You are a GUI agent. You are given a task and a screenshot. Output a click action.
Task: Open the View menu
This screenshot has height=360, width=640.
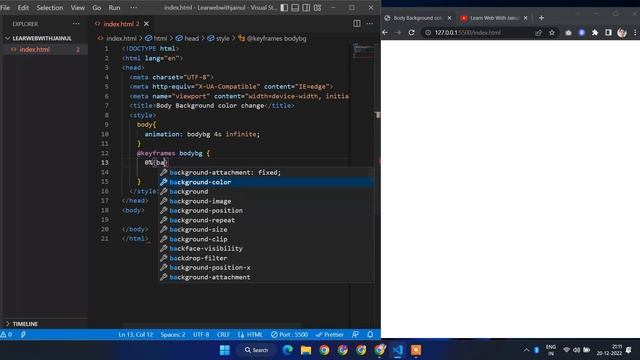click(78, 8)
